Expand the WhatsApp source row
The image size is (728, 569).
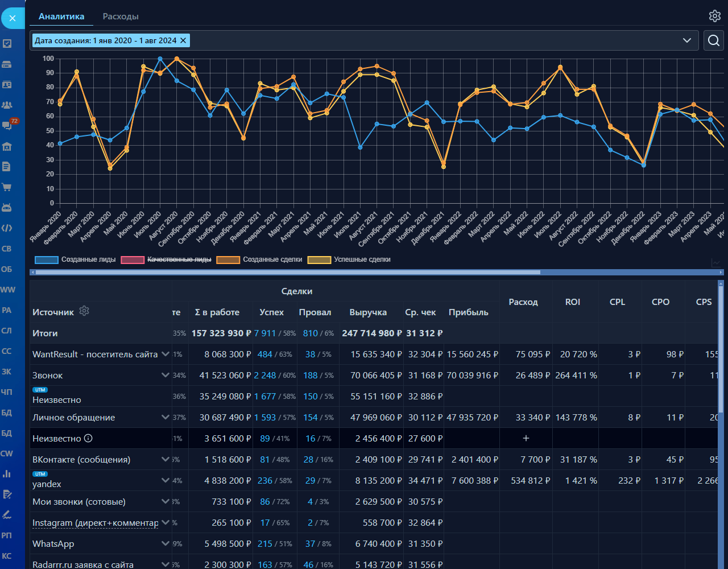(x=165, y=543)
